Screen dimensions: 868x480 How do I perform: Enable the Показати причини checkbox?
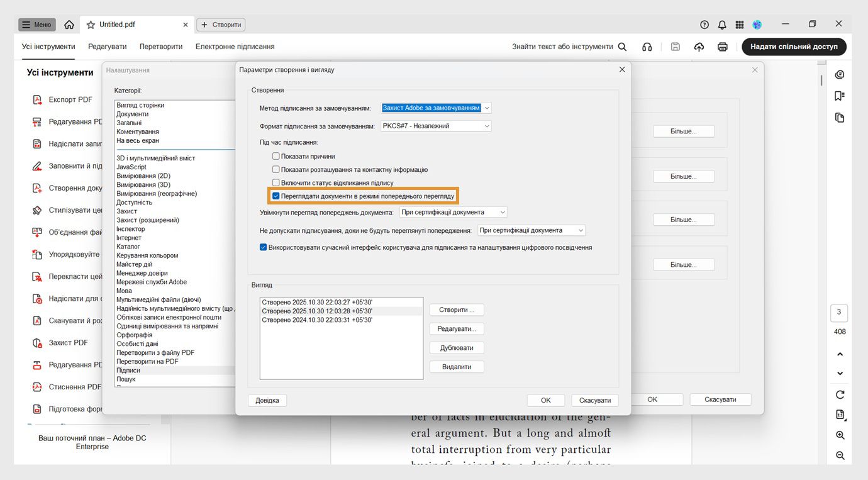[275, 156]
